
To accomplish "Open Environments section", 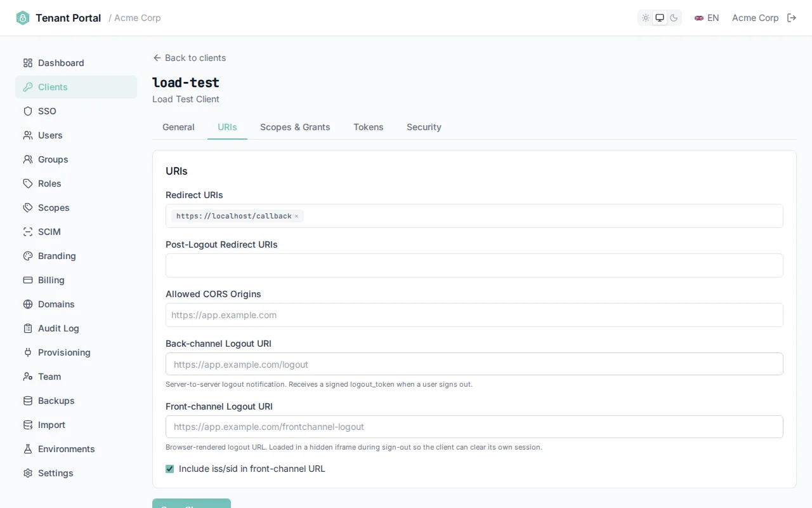I will 76,449.
